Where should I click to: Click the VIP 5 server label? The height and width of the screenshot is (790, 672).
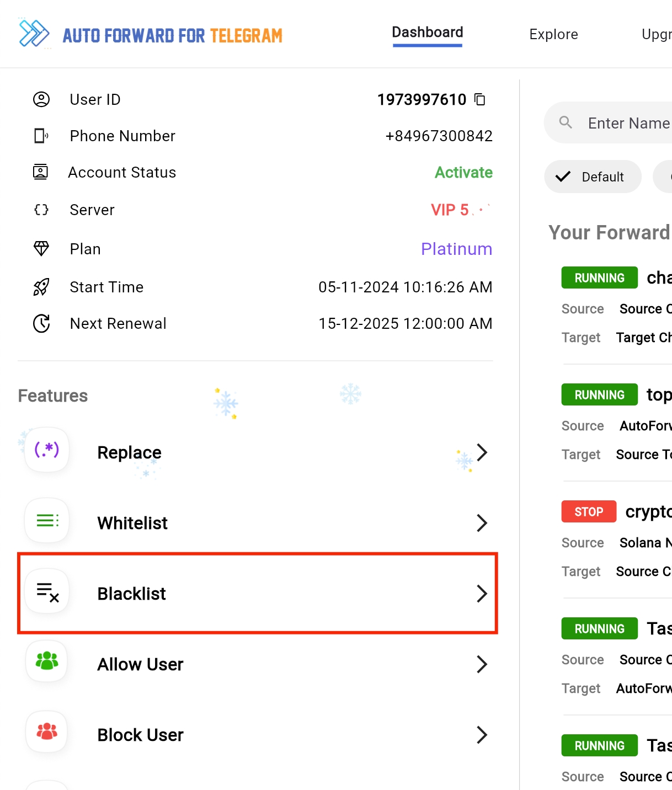(x=450, y=210)
